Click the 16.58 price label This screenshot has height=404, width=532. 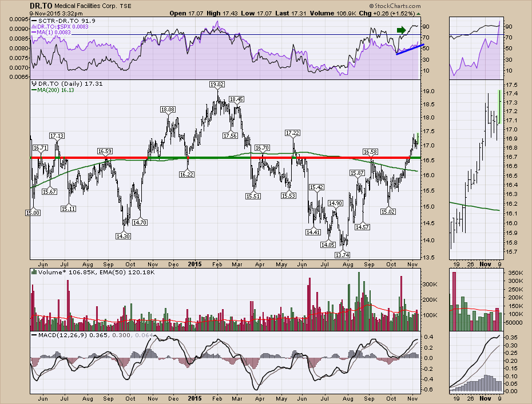(370, 151)
